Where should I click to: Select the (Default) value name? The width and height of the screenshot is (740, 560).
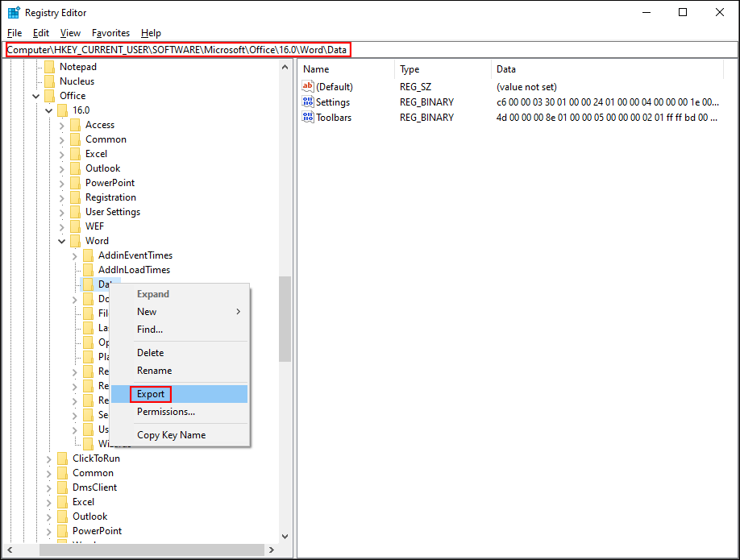point(335,87)
